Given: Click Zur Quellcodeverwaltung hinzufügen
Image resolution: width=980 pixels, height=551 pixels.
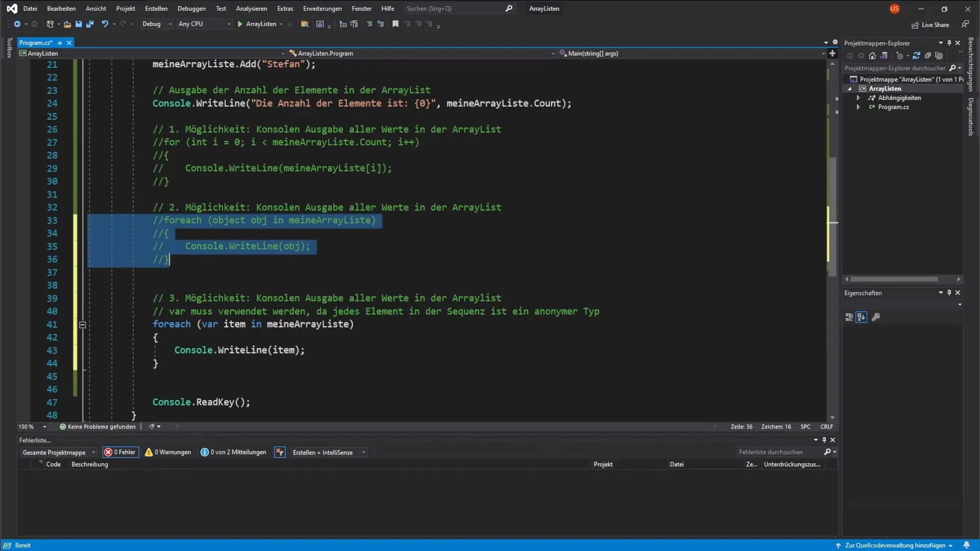Looking at the screenshot, I should click(x=894, y=545).
